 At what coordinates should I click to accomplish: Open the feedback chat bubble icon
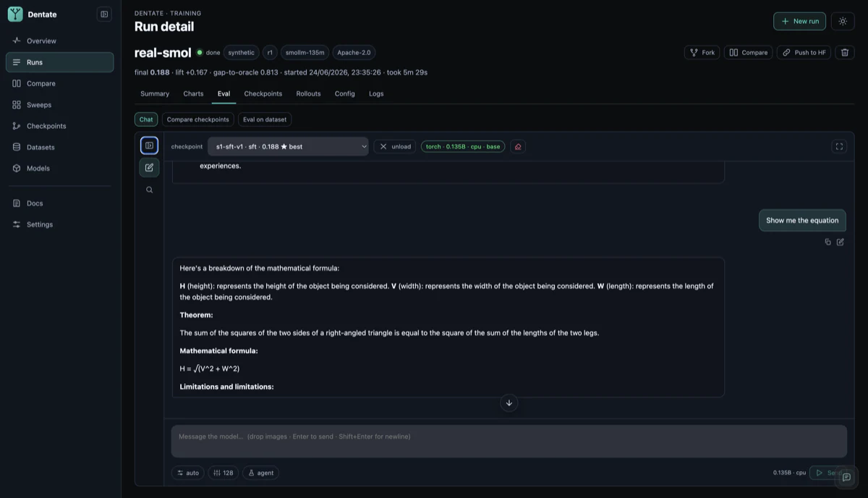(846, 477)
